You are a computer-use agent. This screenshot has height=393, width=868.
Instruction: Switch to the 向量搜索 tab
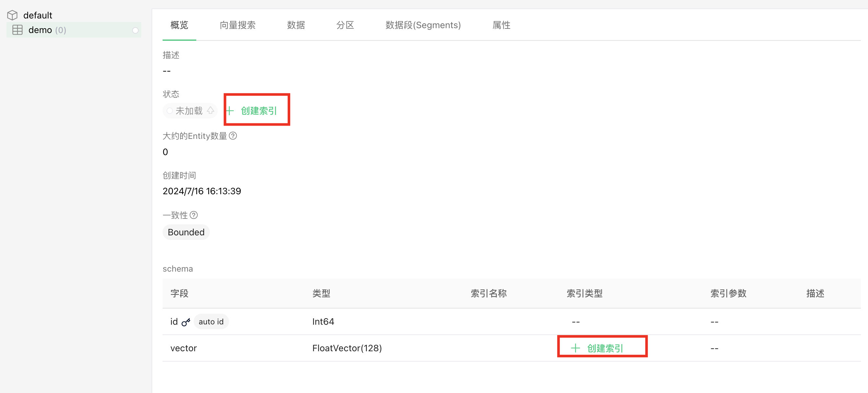click(237, 25)
